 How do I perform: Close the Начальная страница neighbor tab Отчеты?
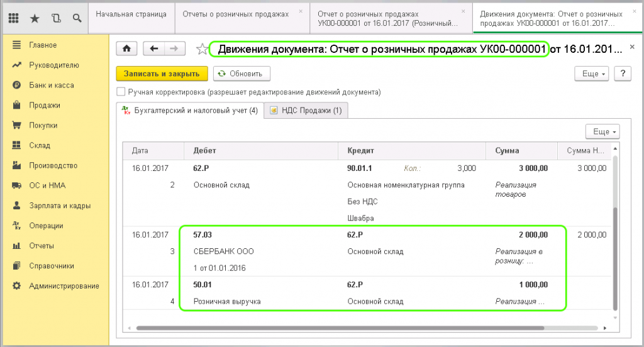300,11
